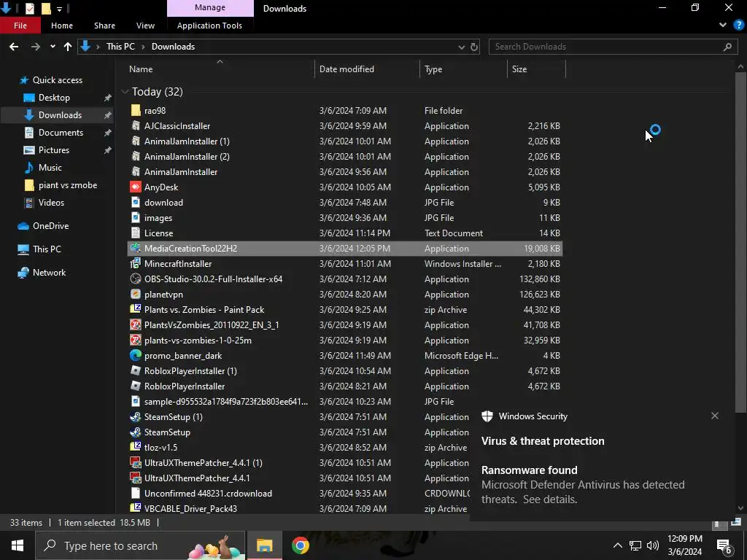Open Network in sidebar
747x560 pixels.
coord(49,273)
